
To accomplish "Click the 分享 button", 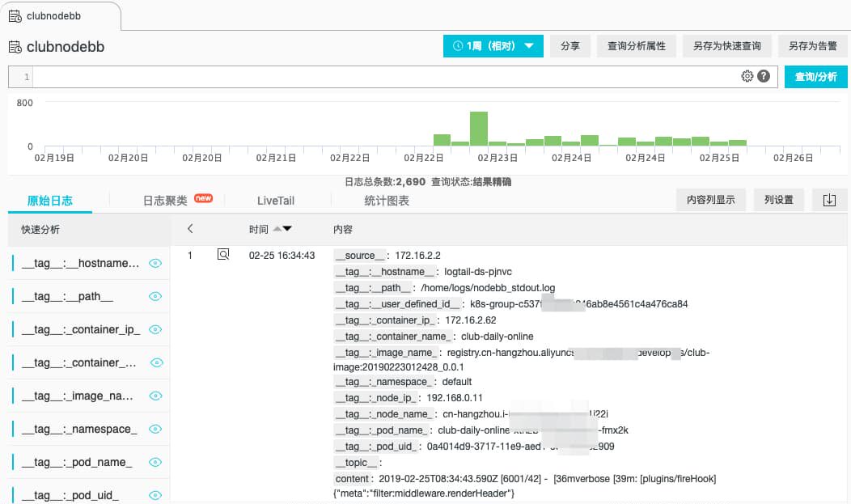I will point(569,46).
